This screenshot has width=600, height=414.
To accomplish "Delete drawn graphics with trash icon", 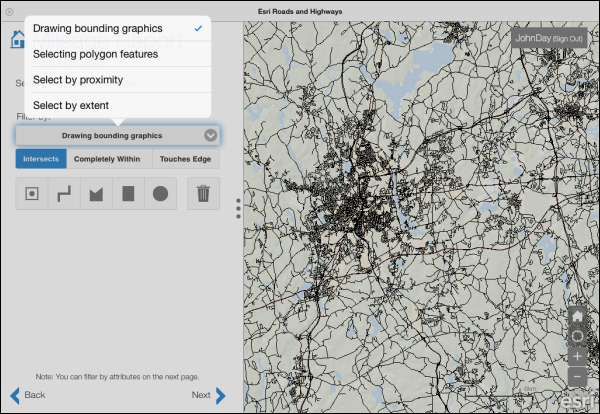I will tap(203, 194).
